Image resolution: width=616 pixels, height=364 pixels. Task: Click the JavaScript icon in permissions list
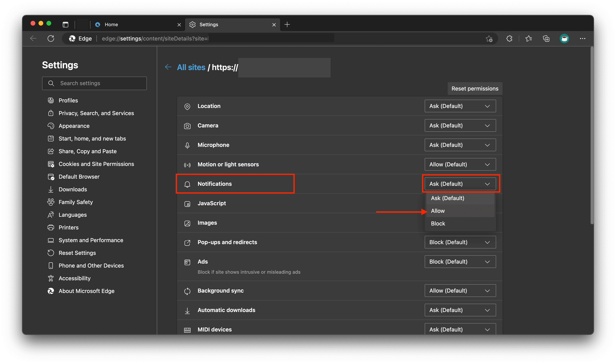[187, 204]
